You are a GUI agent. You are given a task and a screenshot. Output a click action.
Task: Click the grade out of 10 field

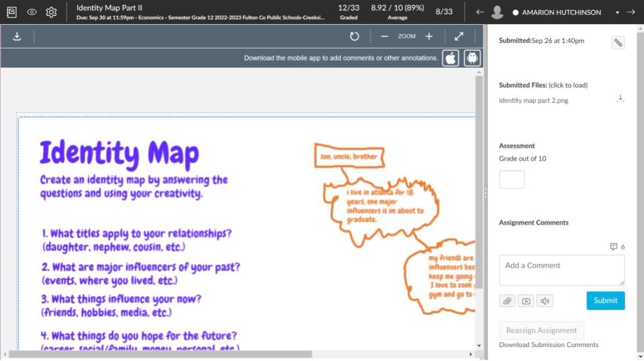512,180
